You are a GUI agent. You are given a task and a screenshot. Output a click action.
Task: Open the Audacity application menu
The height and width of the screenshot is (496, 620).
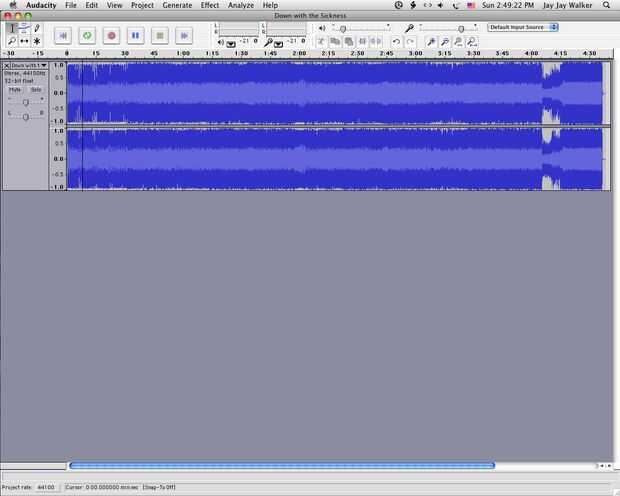[41, 5]
